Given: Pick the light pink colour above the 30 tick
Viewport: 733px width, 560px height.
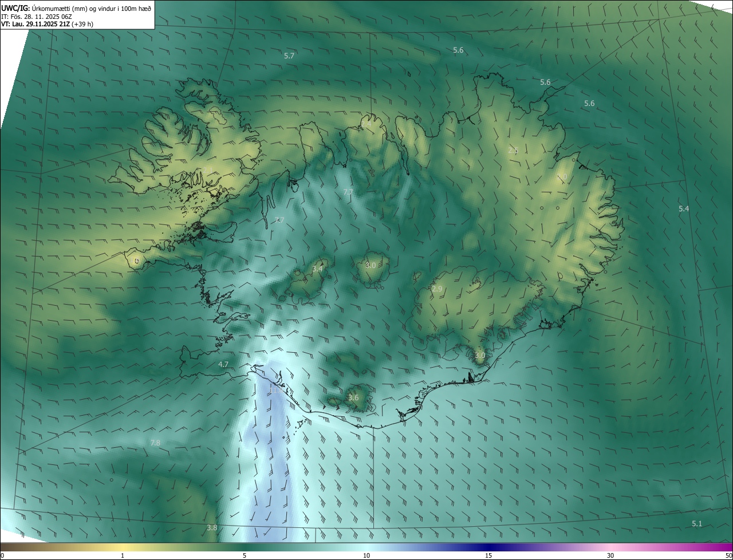Looking at the screenshot, I should [610, 547].
